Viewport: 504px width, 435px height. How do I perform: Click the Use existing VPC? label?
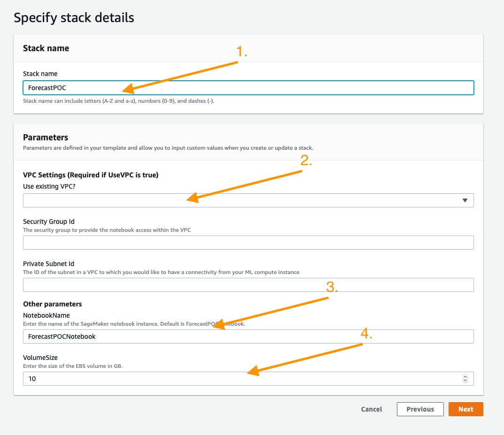click(x=49, y=186)
